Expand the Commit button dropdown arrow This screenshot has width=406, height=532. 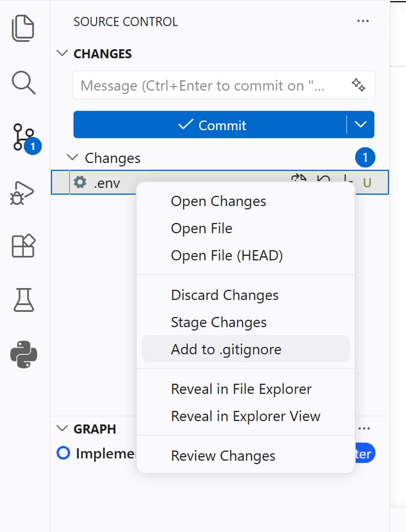[x=361, y=125]
